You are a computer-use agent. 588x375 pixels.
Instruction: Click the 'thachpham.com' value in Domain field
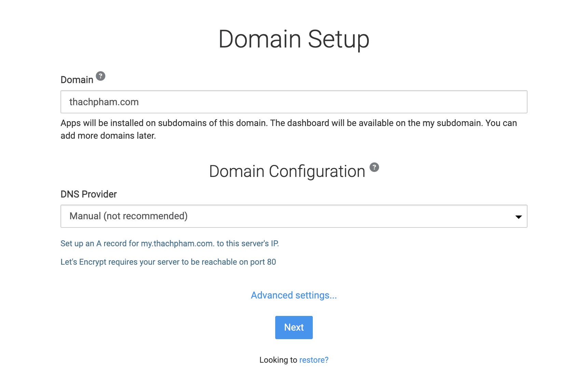[104, 102]
